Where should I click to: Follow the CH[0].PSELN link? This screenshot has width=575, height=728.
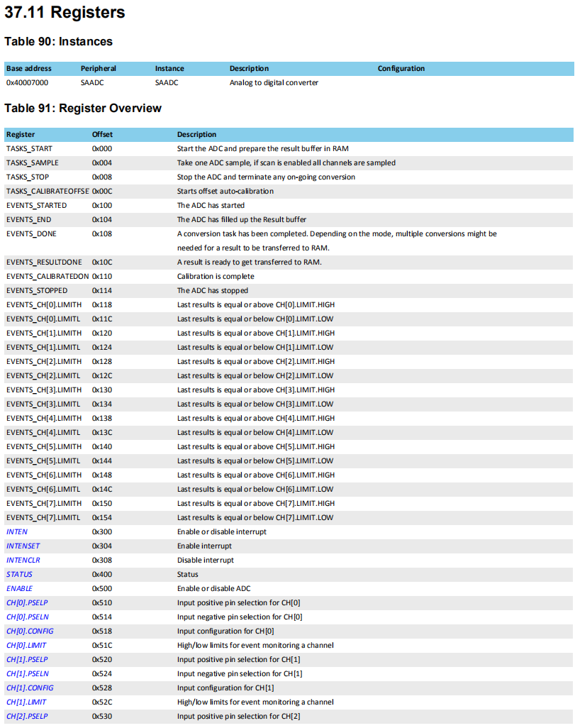click(x=28, y=617)
